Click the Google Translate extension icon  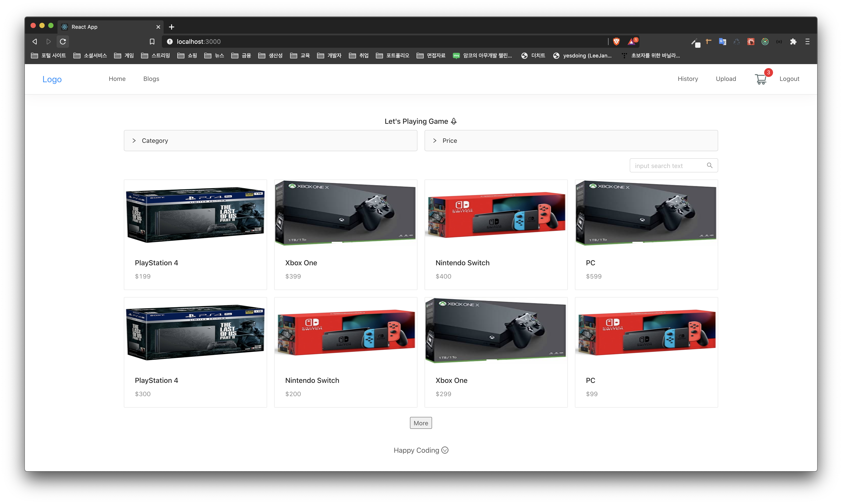(x=722, y=41)
